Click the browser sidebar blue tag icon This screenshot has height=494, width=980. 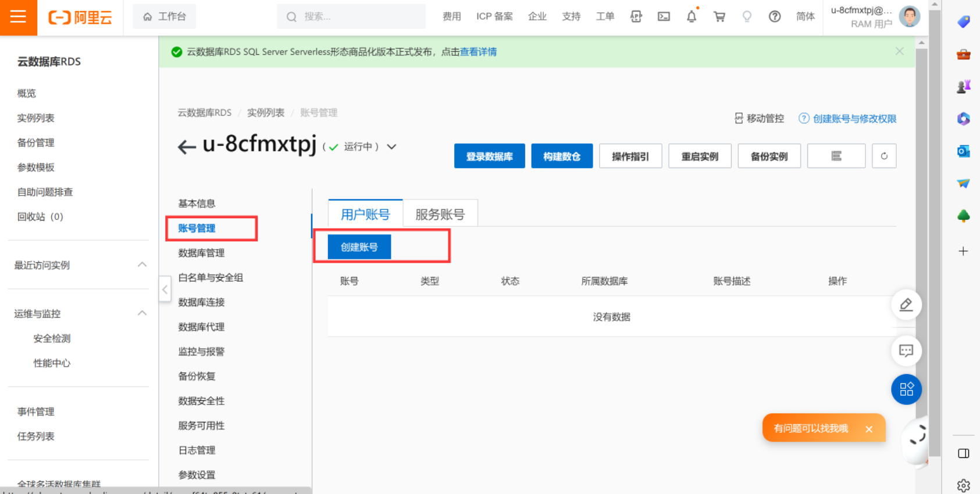pos(964,22)
